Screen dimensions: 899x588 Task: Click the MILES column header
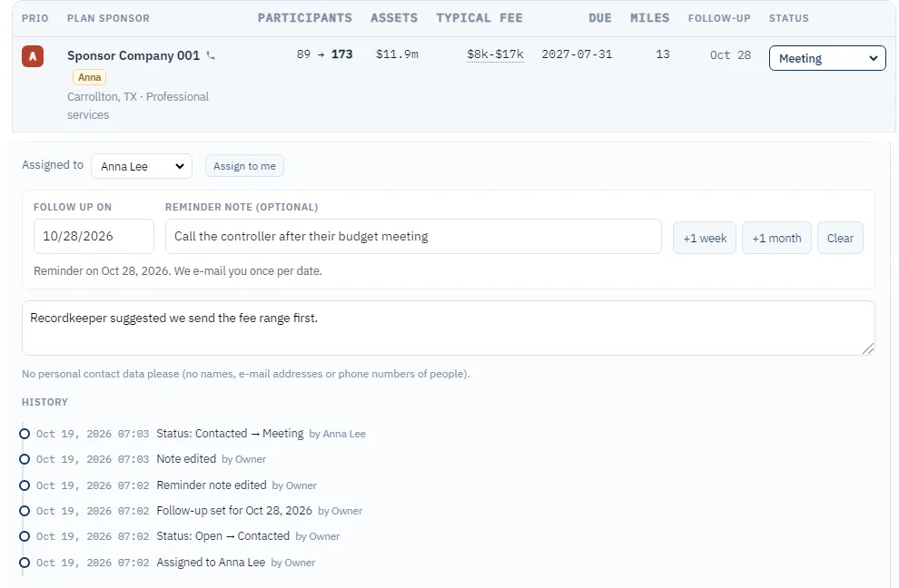tap(649, 18)
